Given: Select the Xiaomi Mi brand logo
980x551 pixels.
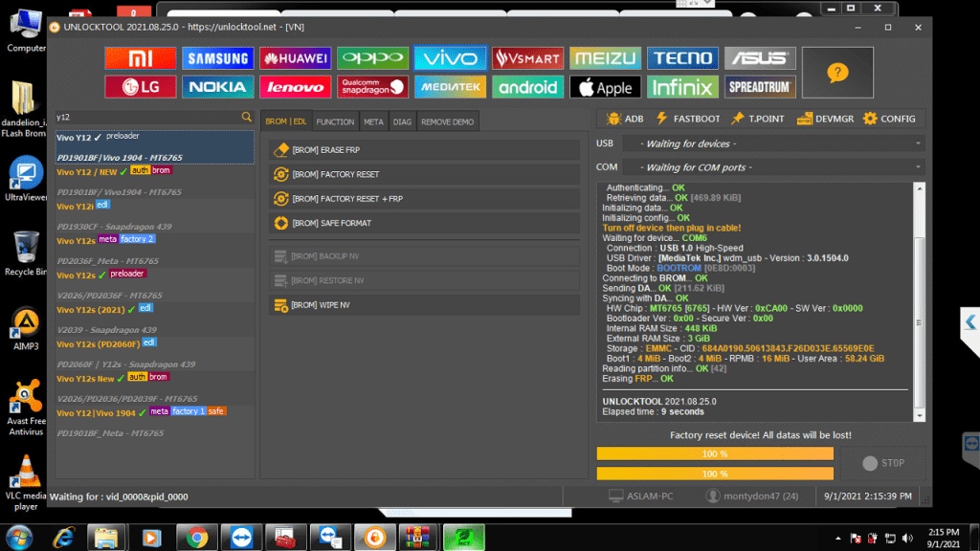Looking at the screenshot, I should [140, 58].
